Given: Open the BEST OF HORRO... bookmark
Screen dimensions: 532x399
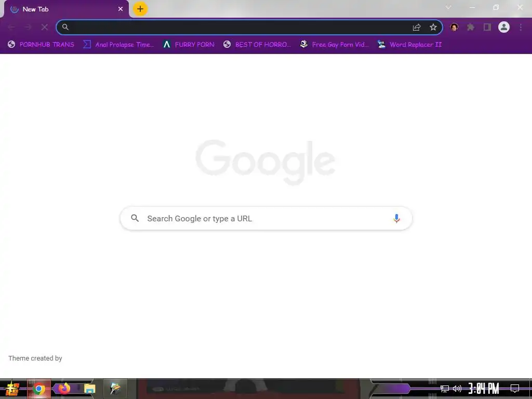Looking at the screenshot, I should click(257, 45).
